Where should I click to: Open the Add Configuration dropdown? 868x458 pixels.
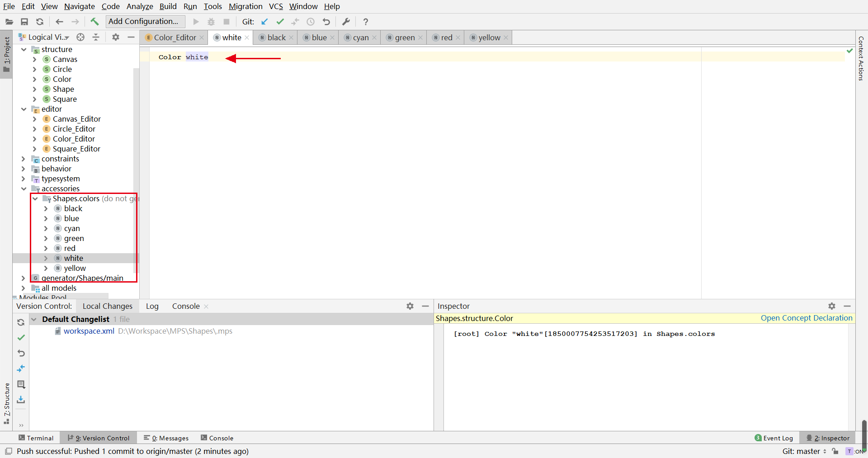144,21
